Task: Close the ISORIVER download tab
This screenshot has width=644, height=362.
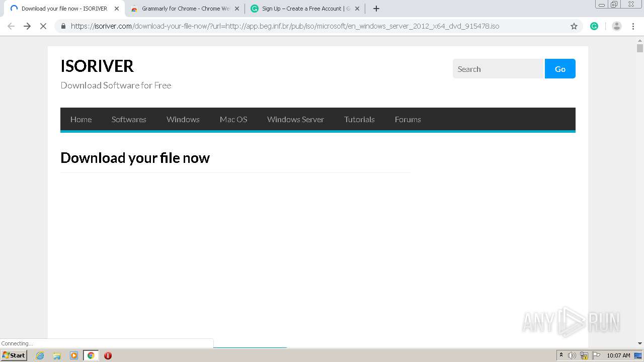Action: pos(117,9)
